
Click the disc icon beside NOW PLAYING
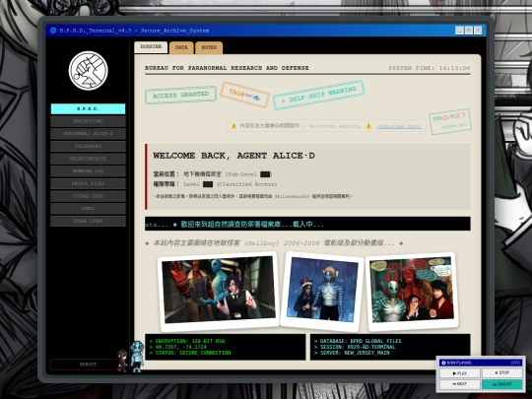pyautogui.click(x=443, y=363)
